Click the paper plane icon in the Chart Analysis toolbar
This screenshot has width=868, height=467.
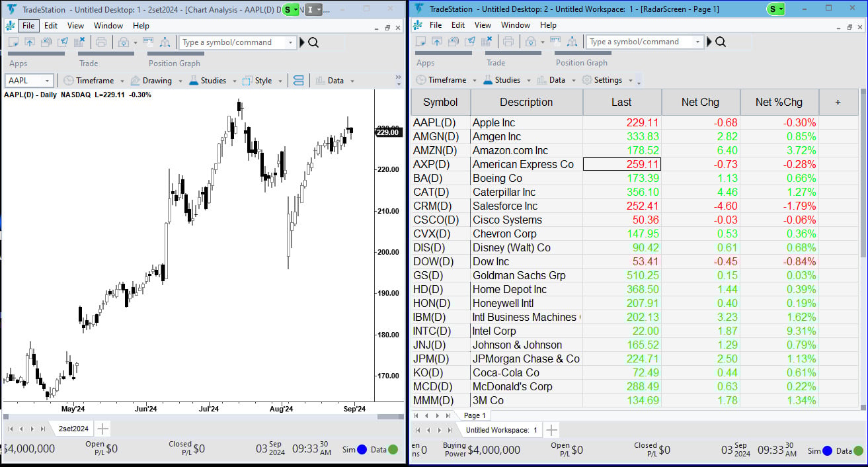63,42
